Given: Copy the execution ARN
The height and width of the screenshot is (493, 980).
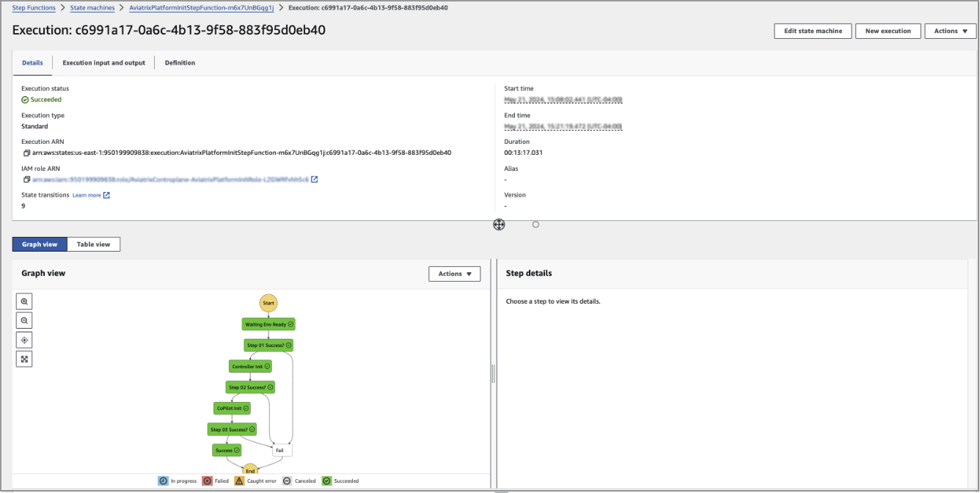Looking at the screenshot, I should (x=27, y=153).
